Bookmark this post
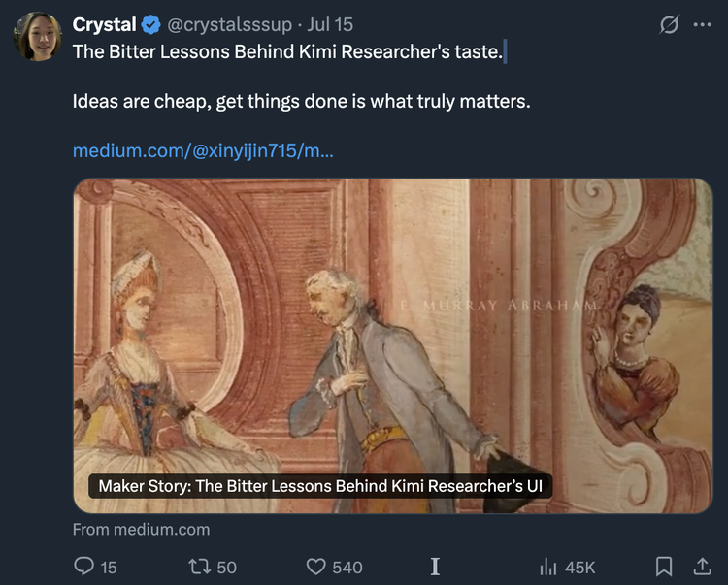The width and height of the screenshot is (728, 585). click(664, 567)
